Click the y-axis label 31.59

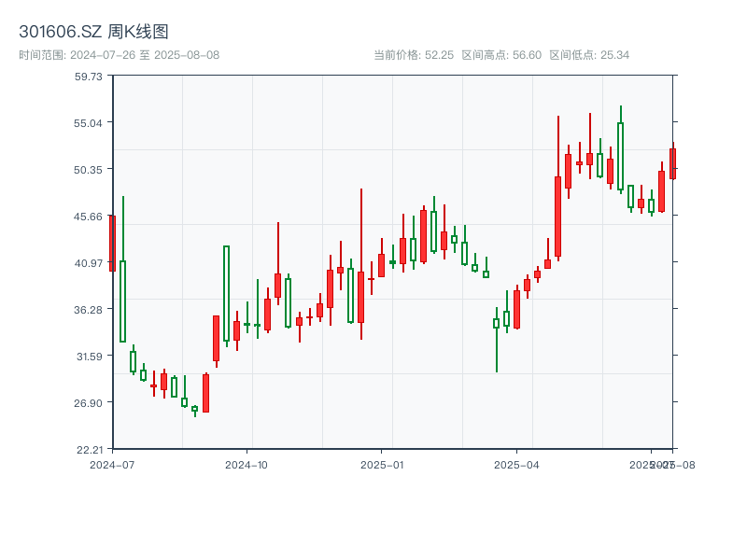pyautogui.click(x=89, y=356)
